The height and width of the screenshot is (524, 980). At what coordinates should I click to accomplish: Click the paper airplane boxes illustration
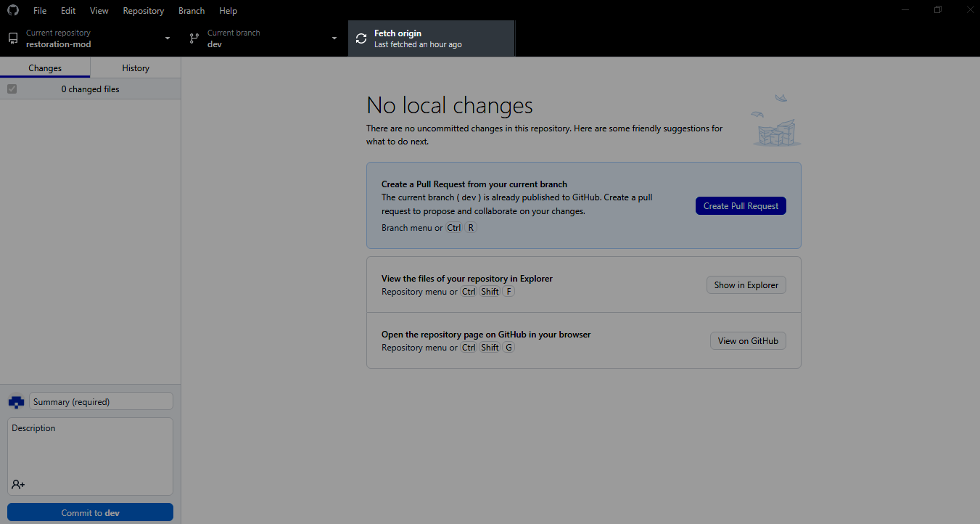(x=776, y=122)
